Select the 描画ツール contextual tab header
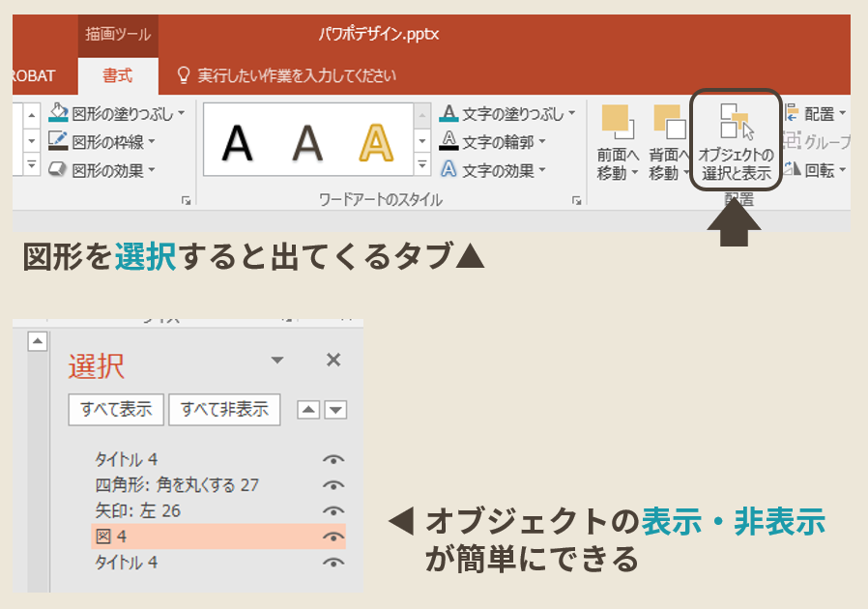This screenshot has width=868, height=609. pyautogui.click(x=118, y=35)
